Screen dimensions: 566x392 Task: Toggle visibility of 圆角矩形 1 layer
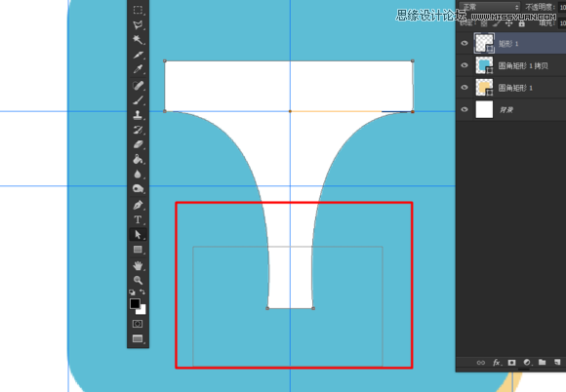(x=465, y=87)
